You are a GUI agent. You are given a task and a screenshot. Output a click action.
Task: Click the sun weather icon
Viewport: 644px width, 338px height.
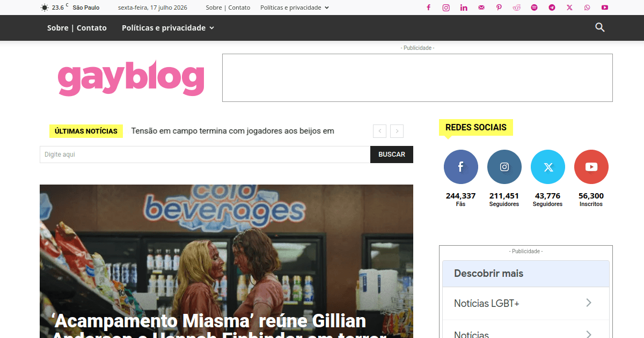[x=45, y=8]
